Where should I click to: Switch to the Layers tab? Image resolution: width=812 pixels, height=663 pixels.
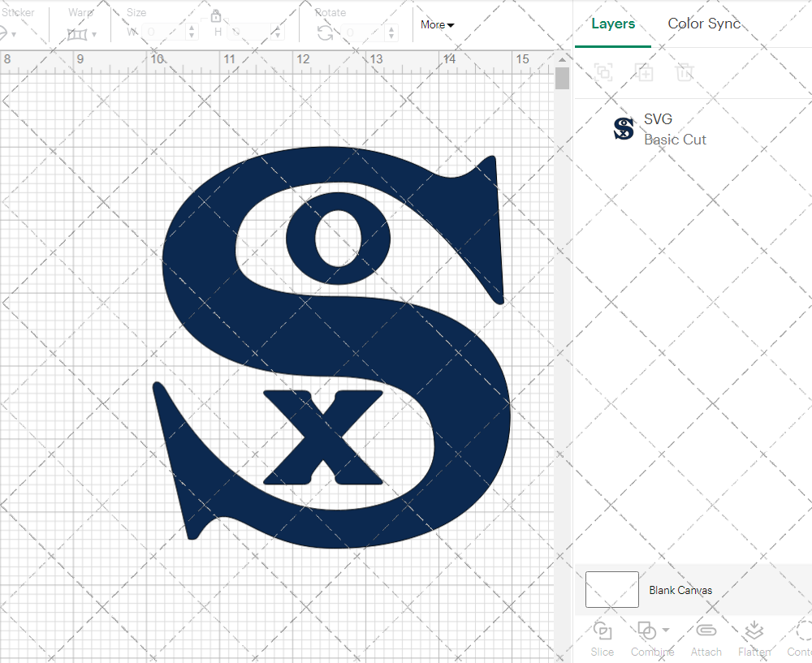613,24
